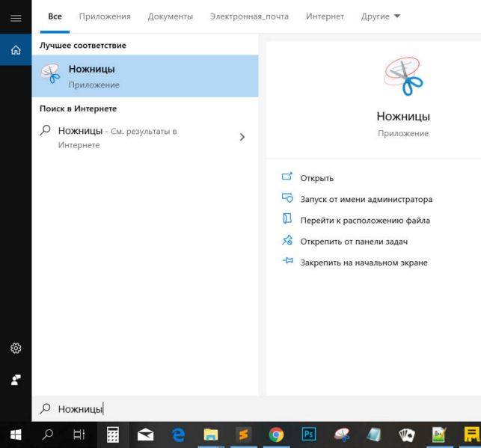481x448 pixels.
Task: Open Snipping Tool from taskbar
Action: coord(342,435)
